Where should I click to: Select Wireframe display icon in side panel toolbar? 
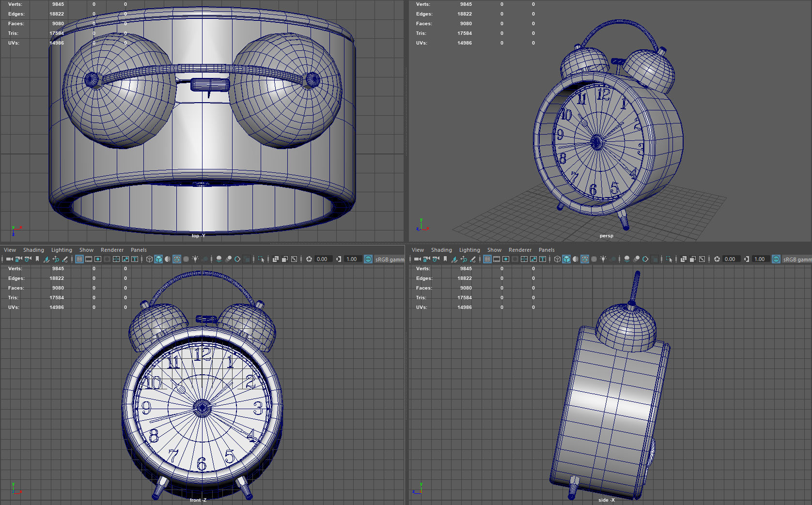tap(557, 259)
